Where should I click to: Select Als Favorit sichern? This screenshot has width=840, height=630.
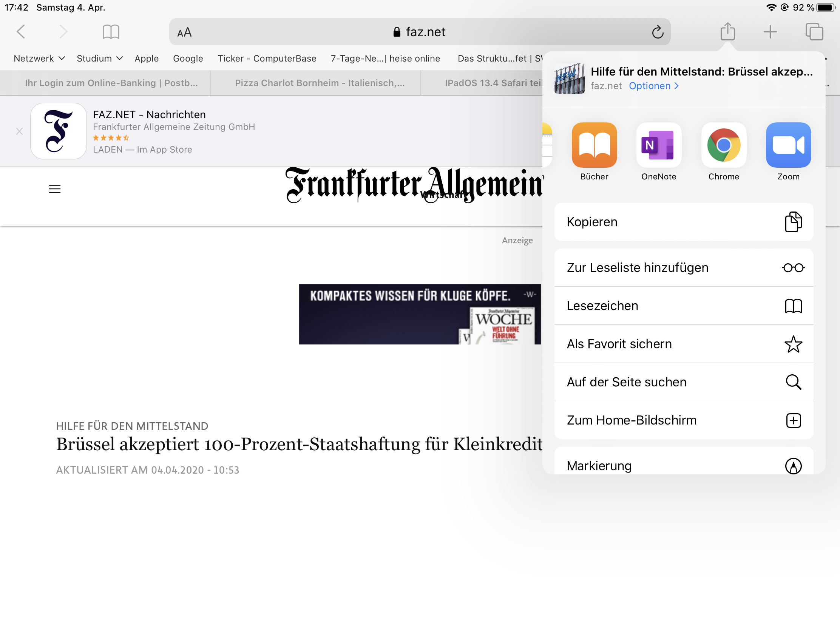pyautogui.click(x=683, y=344)
